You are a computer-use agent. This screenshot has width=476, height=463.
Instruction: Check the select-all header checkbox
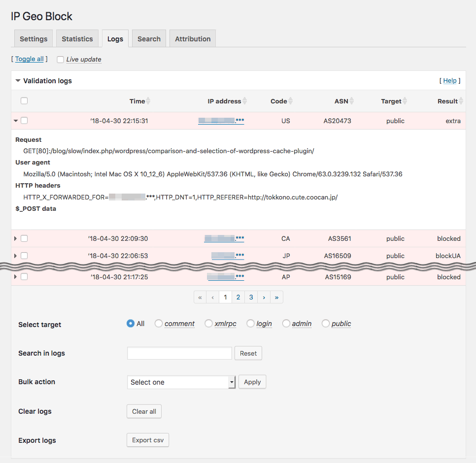24,101
